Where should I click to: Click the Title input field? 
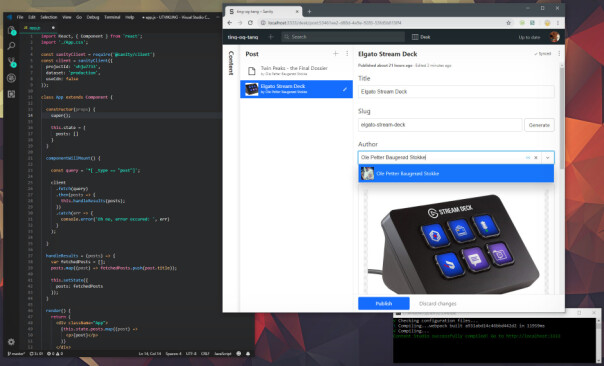pos(456,92)
